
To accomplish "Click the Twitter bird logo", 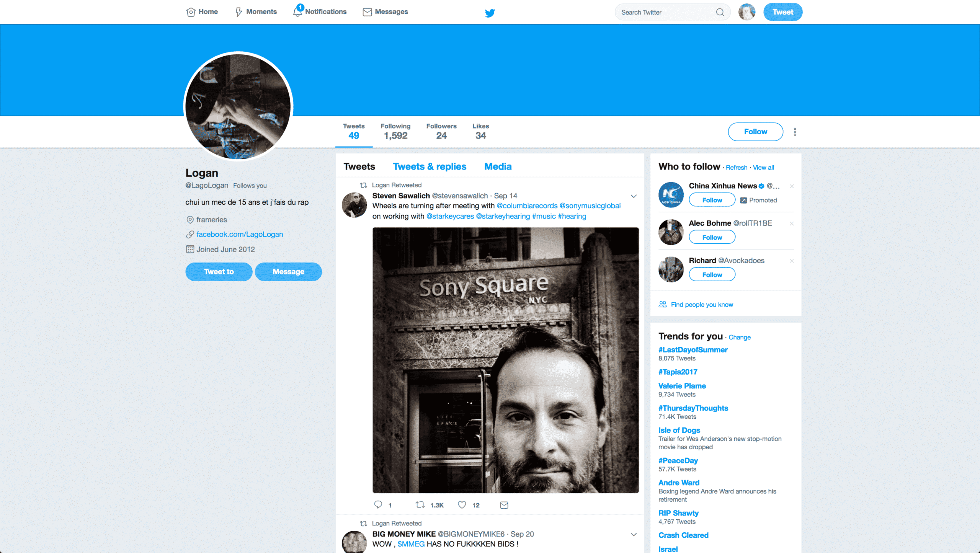I will click(490, 13).
